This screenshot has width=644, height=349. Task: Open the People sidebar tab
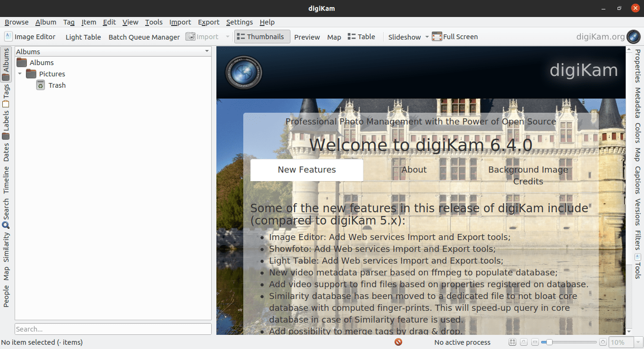(6, 296)
